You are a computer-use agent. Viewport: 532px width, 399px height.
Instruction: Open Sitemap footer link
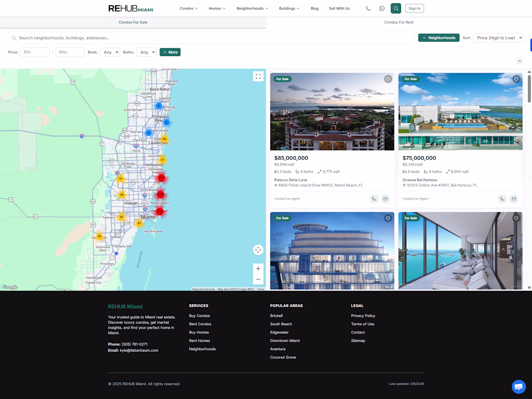coord(358,340)
